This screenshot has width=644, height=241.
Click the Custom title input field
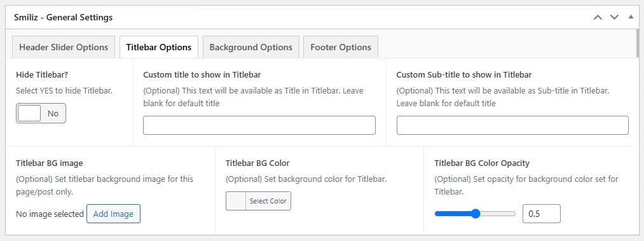[x=259, y=125]
